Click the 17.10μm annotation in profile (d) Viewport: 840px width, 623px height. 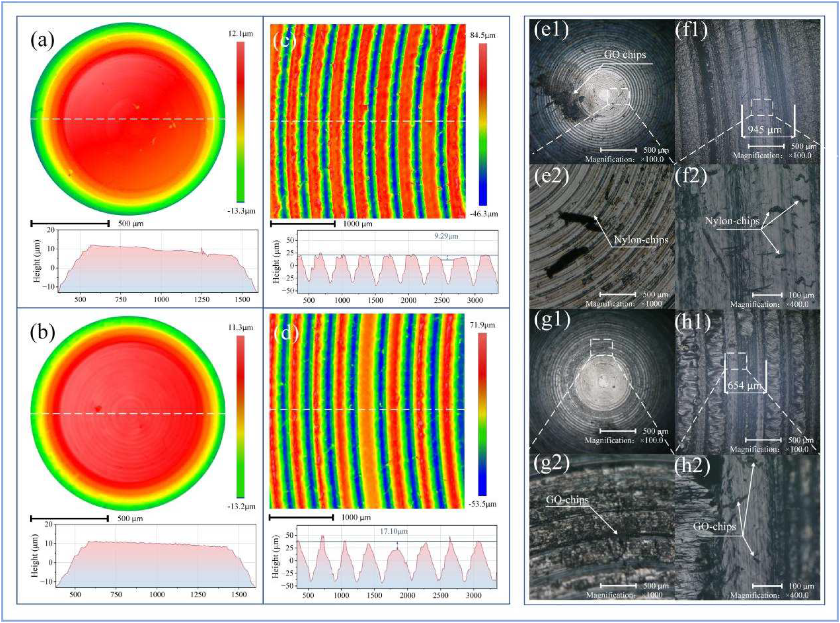pos(394,531)
